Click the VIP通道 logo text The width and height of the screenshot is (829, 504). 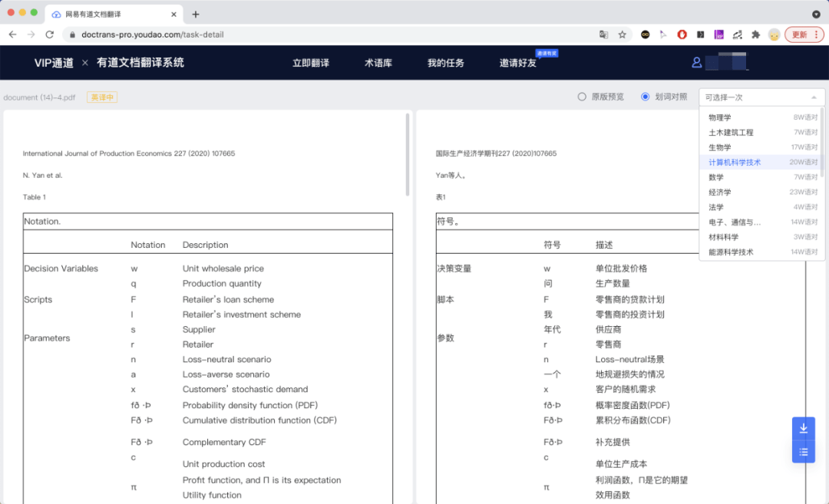tap(54, 63)
